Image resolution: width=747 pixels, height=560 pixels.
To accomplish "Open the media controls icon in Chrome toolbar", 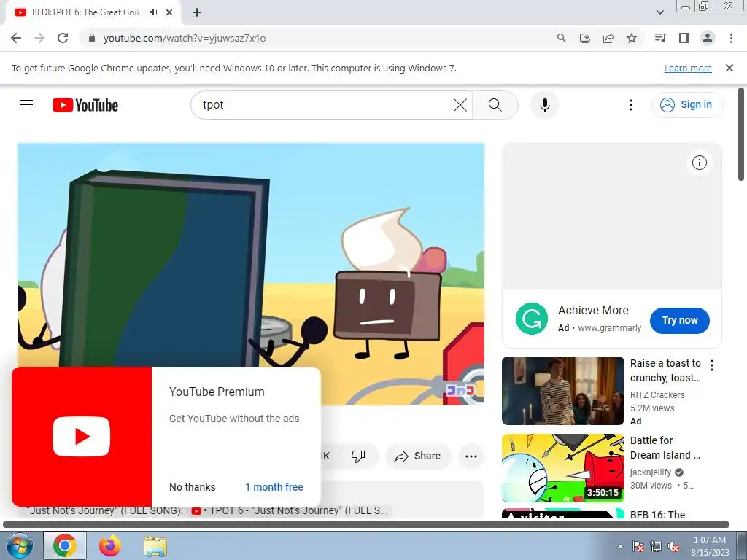I will pyautogui.click(x=660, y=38).
